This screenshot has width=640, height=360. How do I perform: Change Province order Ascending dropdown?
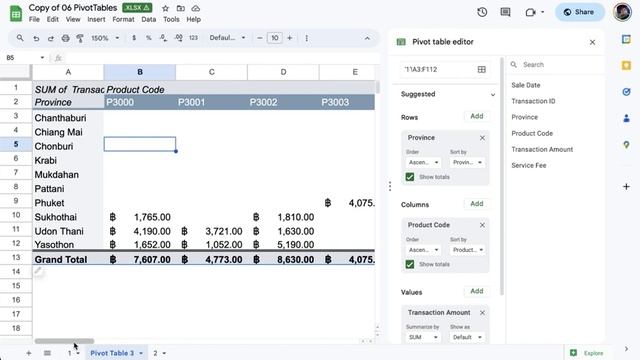pyautogui.click(x=423, y=162)
